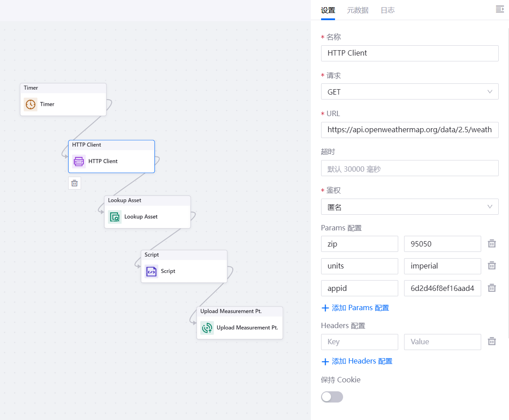Delete the zip param row
509x420 pixels.
pyautogui.click(x=492, y=244)
